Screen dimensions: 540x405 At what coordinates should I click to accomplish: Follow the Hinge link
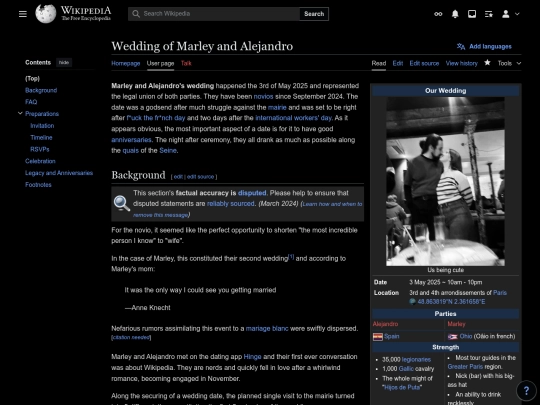tap(252, 357)
